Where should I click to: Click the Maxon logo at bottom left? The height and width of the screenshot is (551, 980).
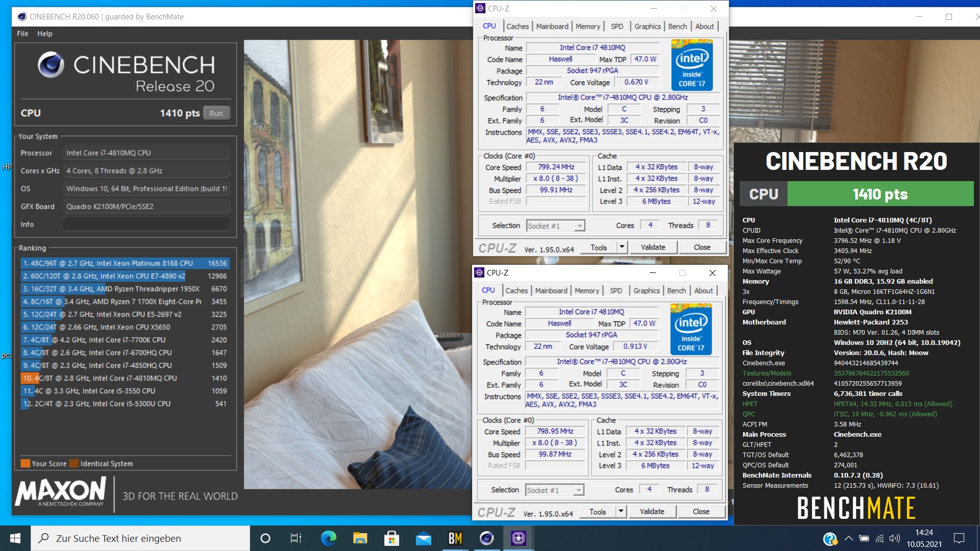click(61, 491)
